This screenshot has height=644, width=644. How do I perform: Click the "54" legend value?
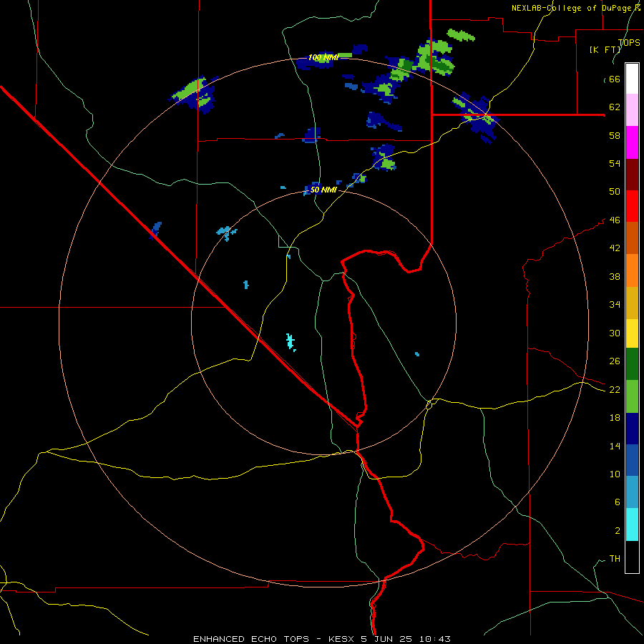click(x=615, y=163)
